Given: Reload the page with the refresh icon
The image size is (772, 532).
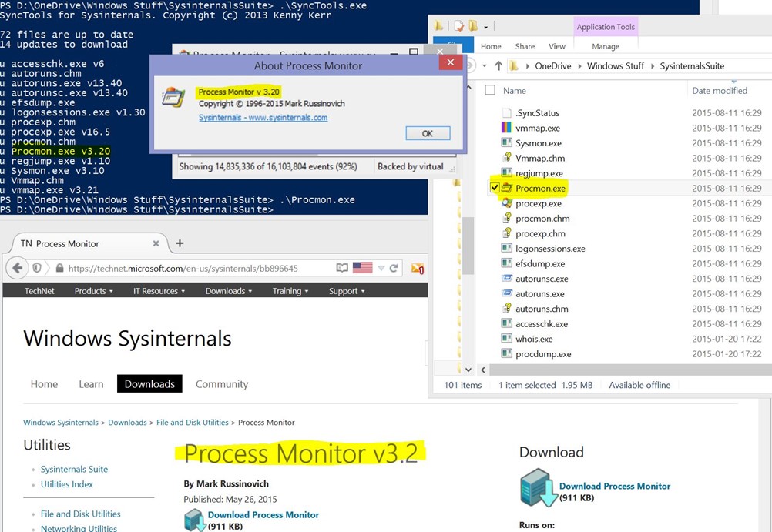Looking at the screenshot, I should point(394,268).
